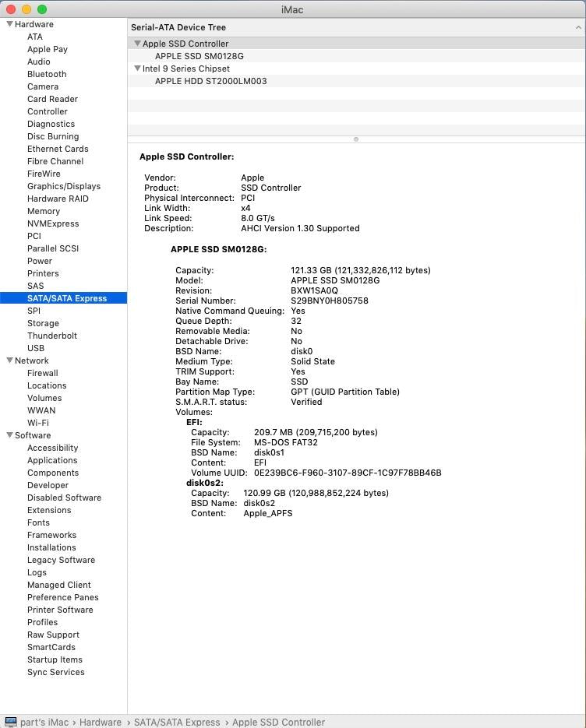This screenshot has height=728, width=586.
Task: Select Disabled Software entry
Action: [x=64, y=498]
